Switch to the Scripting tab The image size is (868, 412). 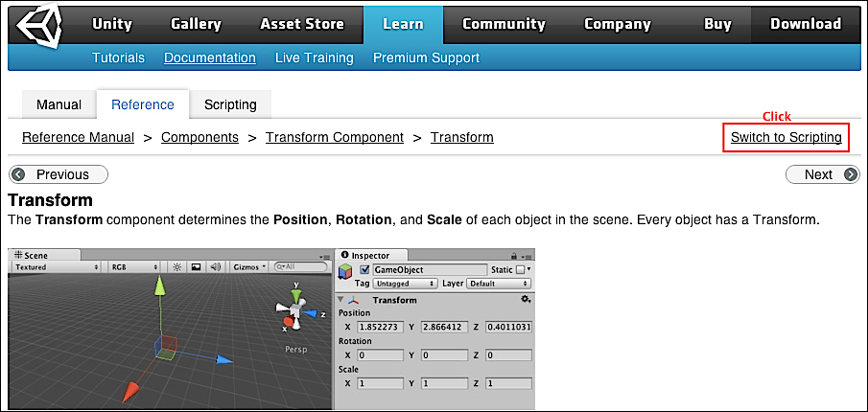[230, 104]
